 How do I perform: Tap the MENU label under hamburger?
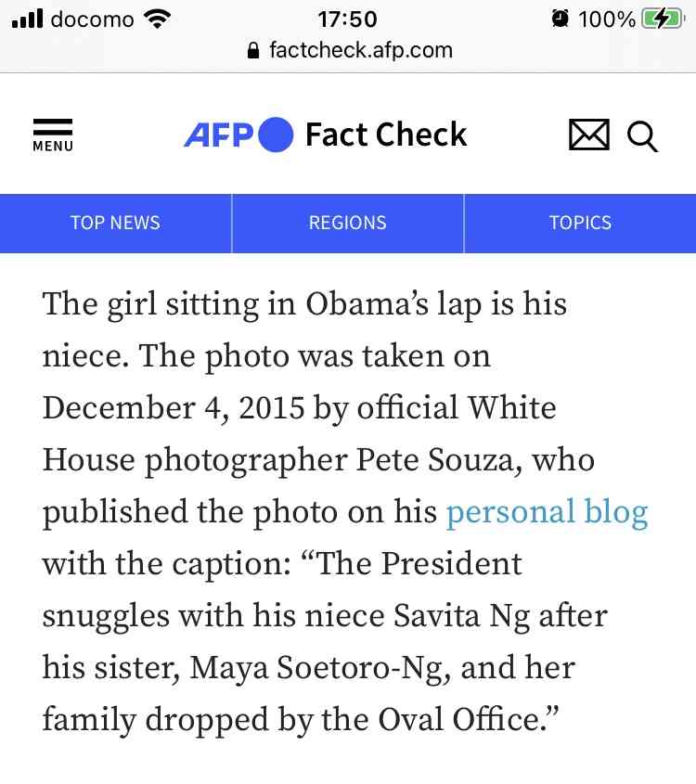point(53,146)
